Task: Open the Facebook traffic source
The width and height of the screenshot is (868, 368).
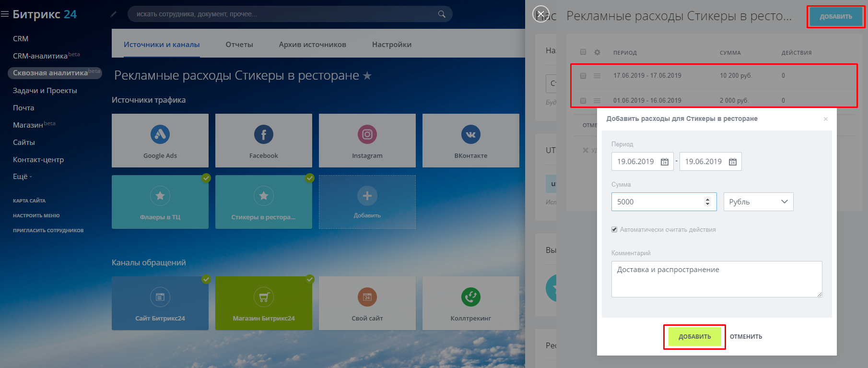Action: pyautogui.click(x=264, y=141)
